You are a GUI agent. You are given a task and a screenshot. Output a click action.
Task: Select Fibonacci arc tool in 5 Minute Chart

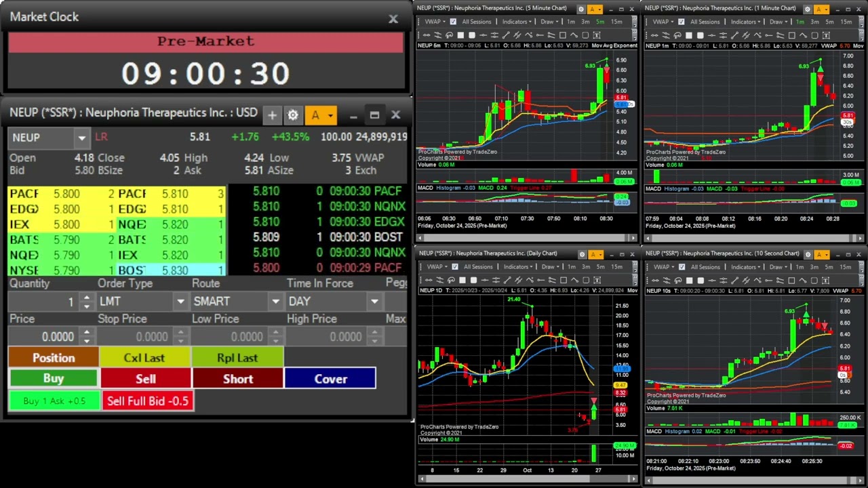(x=449, y=35)
